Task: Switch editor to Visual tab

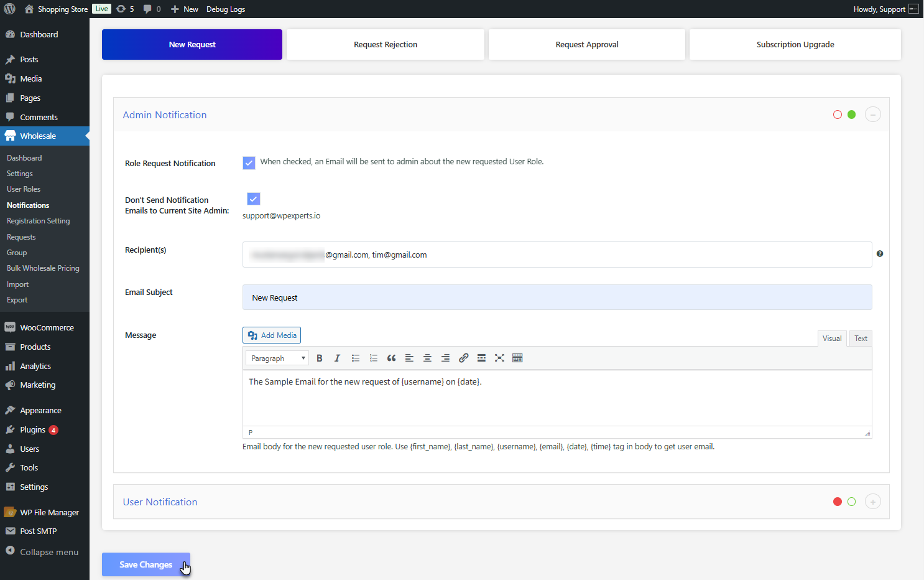Action: [x=832, y=338]
